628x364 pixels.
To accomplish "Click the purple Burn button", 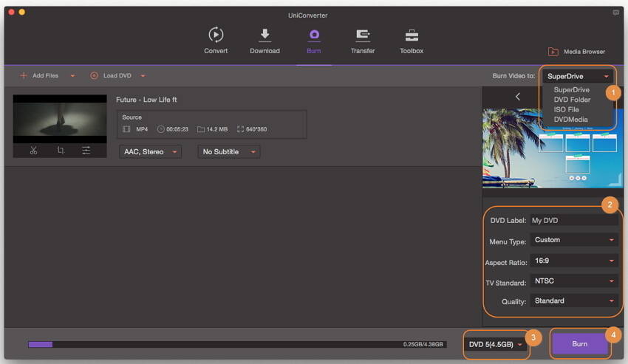I will 579,344.
